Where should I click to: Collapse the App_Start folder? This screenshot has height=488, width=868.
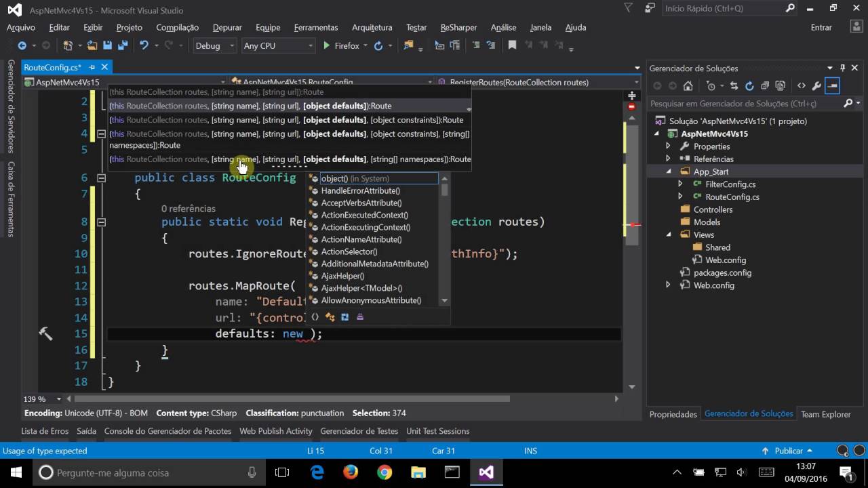point(668,171)
